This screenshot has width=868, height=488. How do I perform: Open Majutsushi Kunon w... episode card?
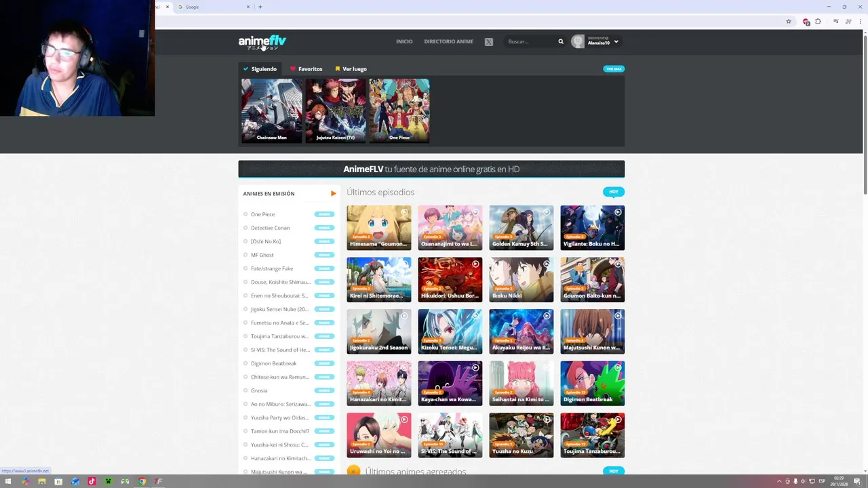[593, 331]
